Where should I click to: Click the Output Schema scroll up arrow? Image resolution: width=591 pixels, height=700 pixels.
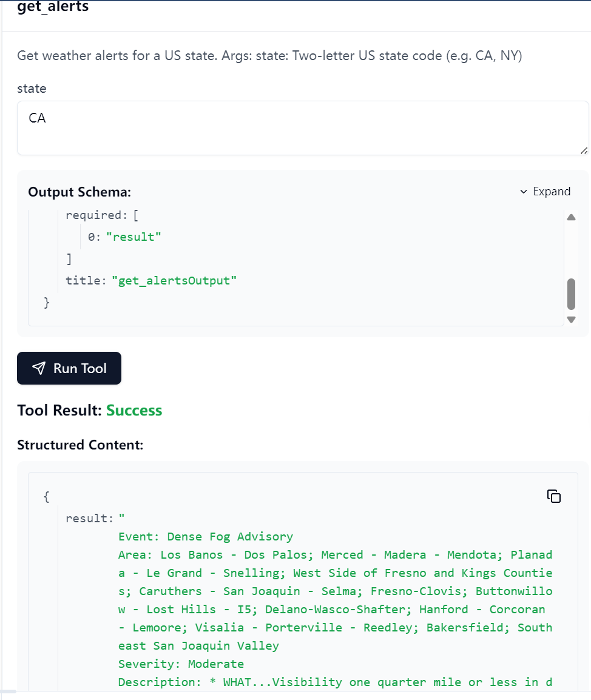click(x=571, y=217)
